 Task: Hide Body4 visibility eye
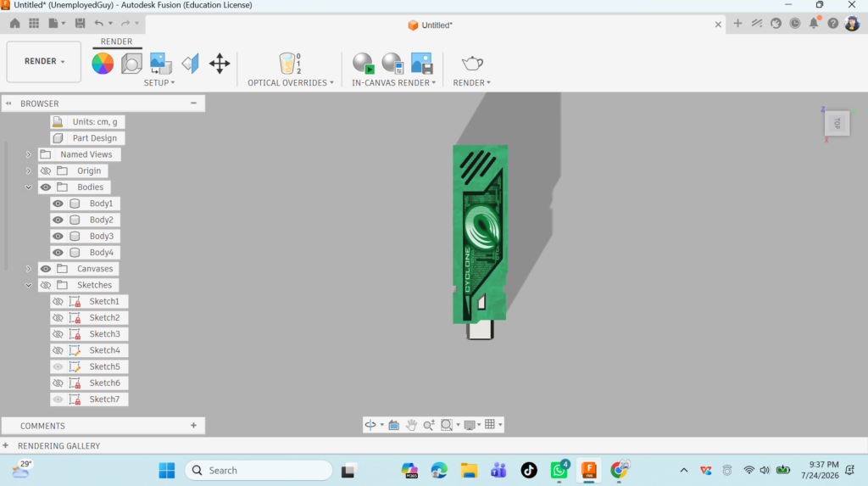click(x=58, y=253)
